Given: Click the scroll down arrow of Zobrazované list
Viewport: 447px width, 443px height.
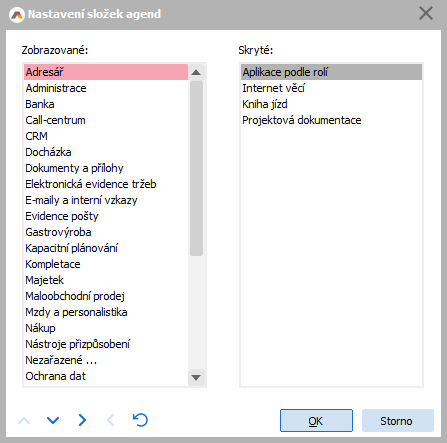Looking at the screenshot, I should 196,377.
